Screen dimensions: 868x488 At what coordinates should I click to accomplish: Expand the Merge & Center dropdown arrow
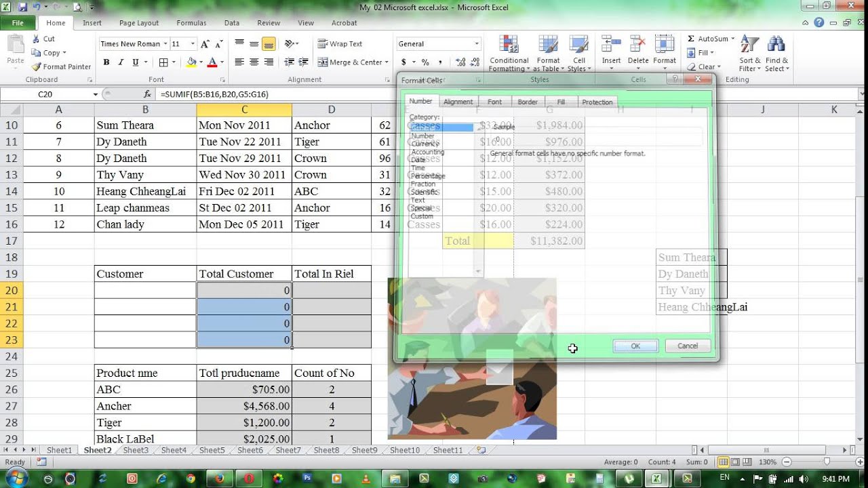pos(387,62)
